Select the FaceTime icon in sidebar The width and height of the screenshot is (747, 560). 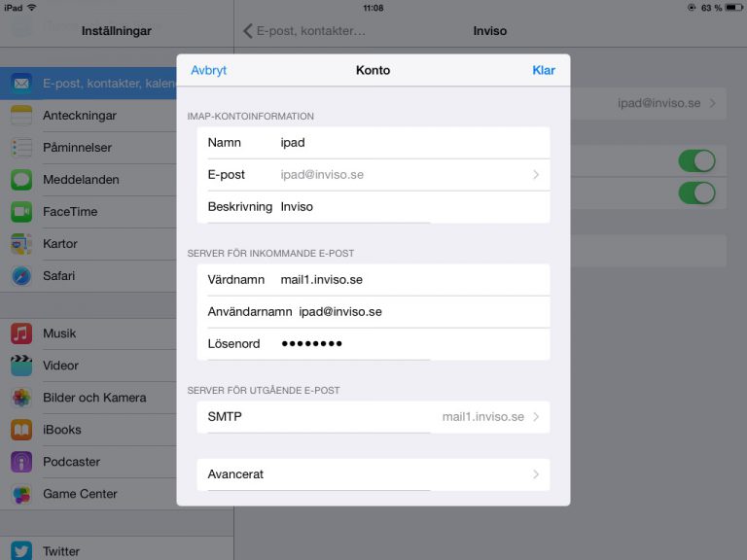click(21, 212)
